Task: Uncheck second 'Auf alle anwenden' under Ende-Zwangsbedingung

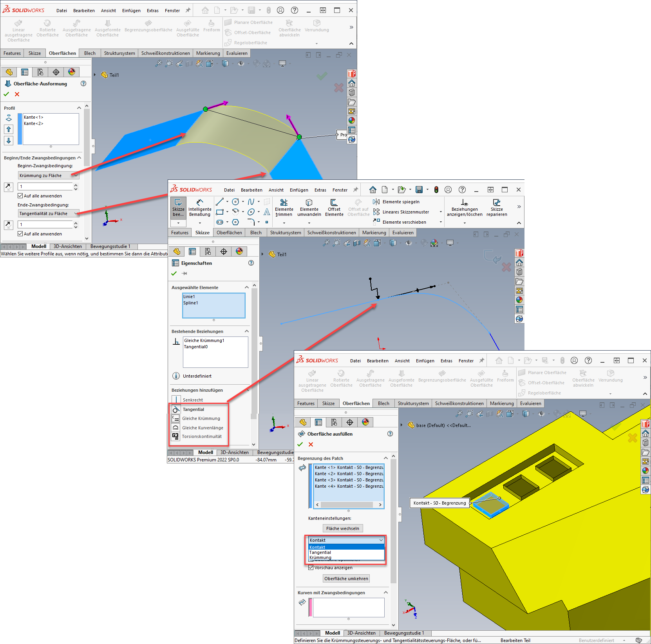Action: [x=20, y=234]
